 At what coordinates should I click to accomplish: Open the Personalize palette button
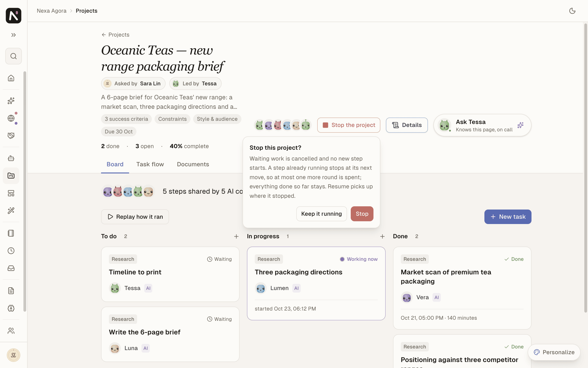[x=554, y=352]
